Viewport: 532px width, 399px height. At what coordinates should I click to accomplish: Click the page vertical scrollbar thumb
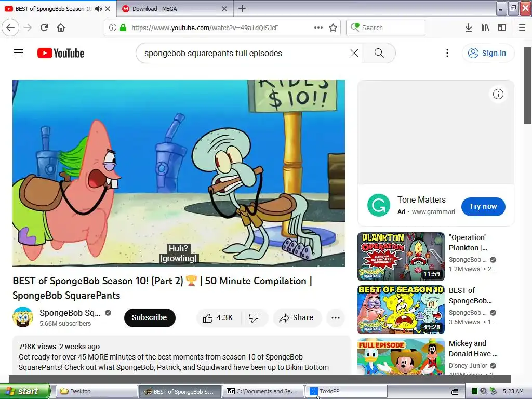click(x=527, y=86)
